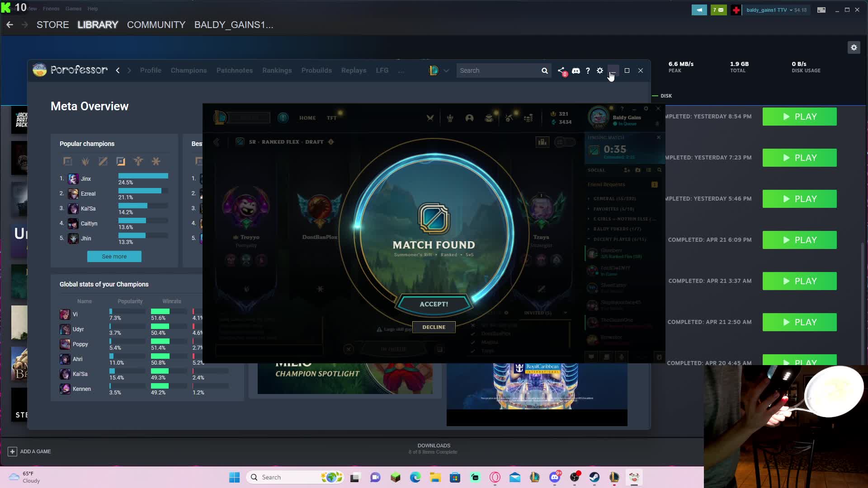Click search magnifier in Porofessor
Screen dimensions: 868x488
(x=544, y=70)
